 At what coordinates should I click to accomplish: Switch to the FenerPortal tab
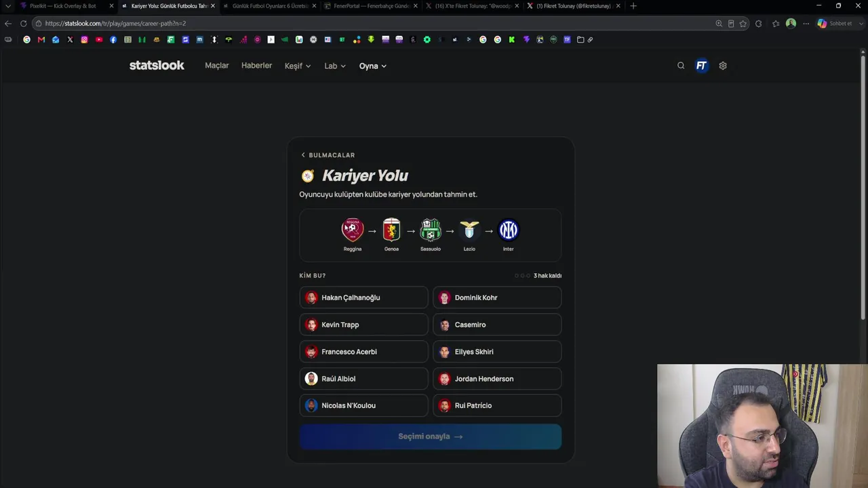coord(371,6)
